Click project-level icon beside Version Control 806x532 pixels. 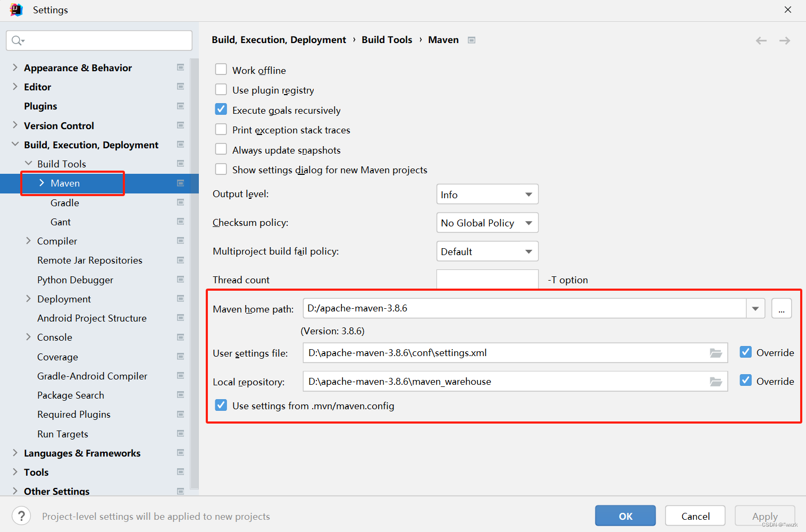(x=181, y=125)
